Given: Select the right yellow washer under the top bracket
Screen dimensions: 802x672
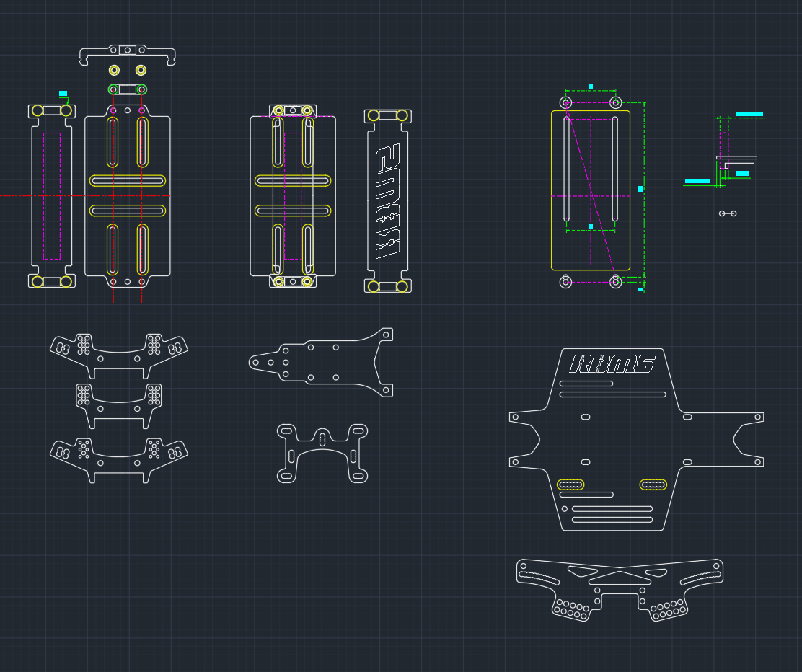Looking at the screenshot, I should pyautogui.click(x=141, y=70).
